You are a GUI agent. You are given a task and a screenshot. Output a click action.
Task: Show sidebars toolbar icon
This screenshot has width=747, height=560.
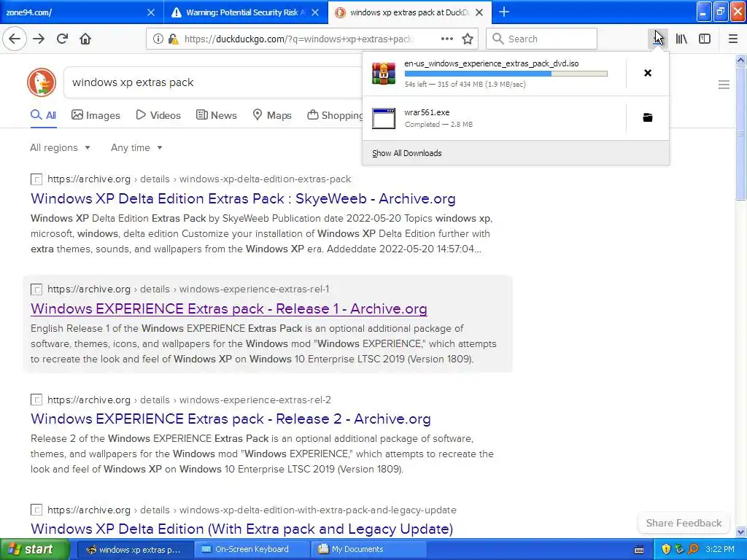pos(705,39)
